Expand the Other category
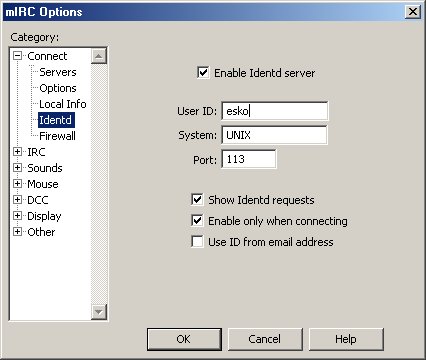The image size is (426, 360). [17, 232]
